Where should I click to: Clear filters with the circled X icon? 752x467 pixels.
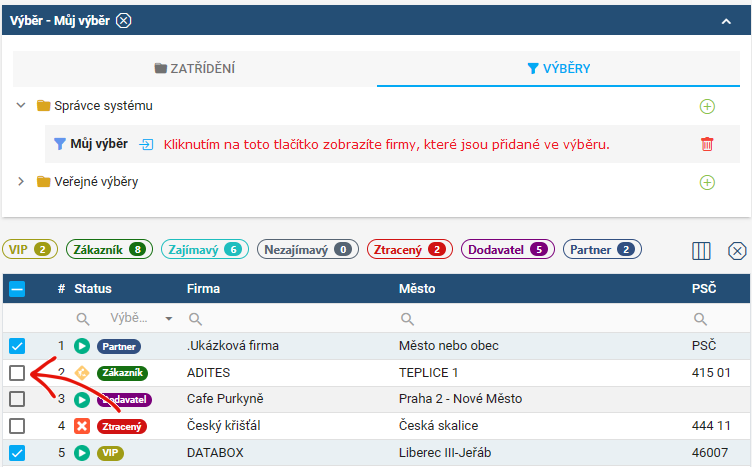737,251
